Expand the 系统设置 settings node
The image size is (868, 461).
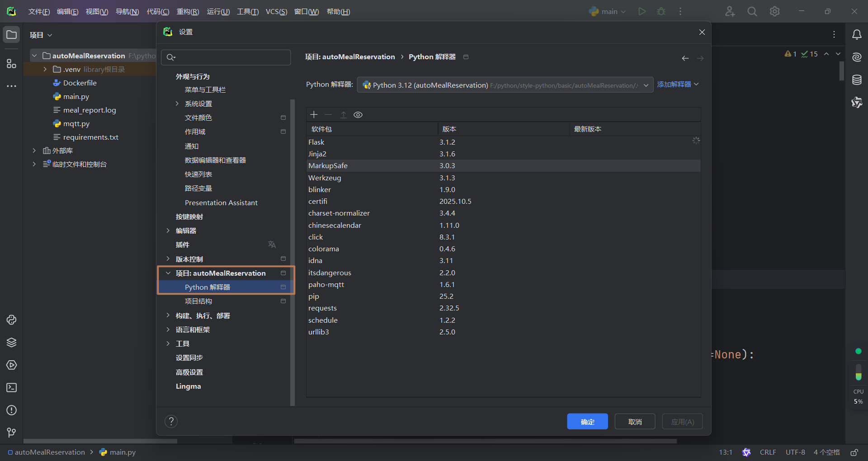coord(177,104)
